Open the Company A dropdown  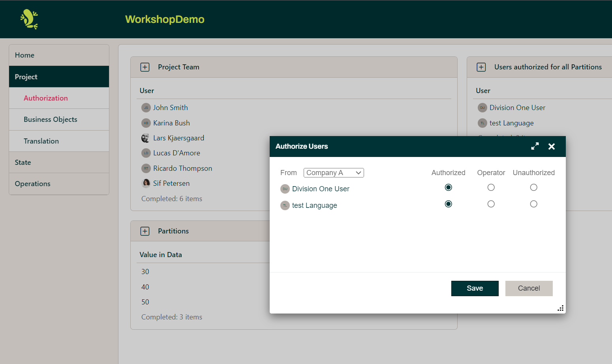pos(333,172)
